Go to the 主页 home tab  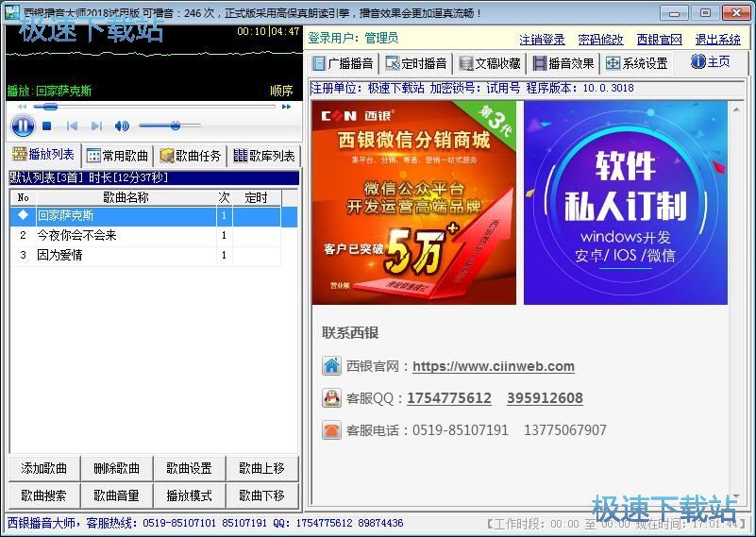coord(711,61)
